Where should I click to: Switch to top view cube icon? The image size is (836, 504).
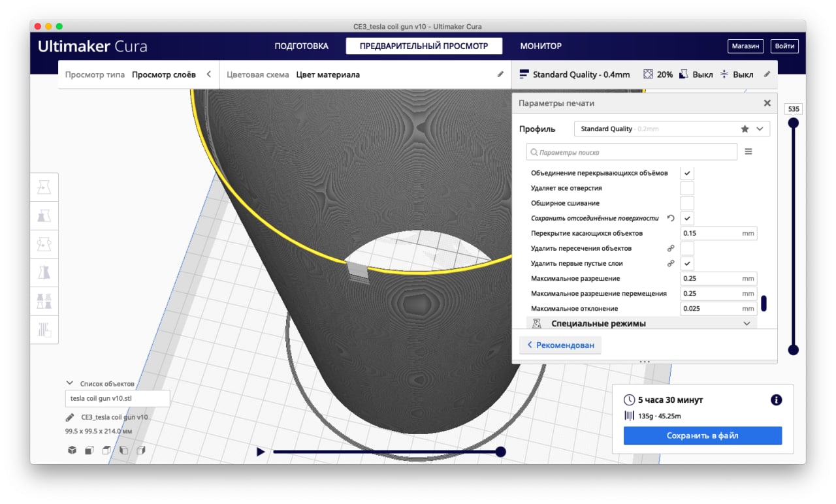106,450
